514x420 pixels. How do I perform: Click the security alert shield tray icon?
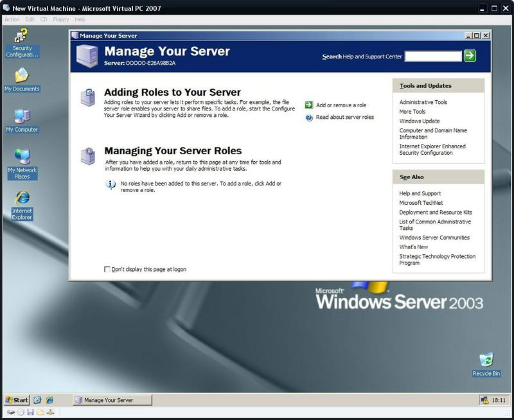coord(484,400)
